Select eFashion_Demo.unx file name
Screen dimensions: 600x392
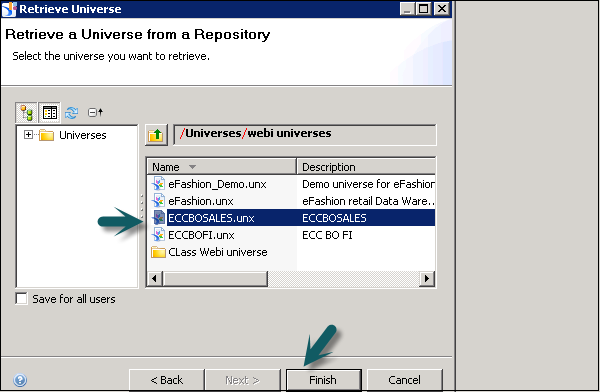[x=217, y=184]
